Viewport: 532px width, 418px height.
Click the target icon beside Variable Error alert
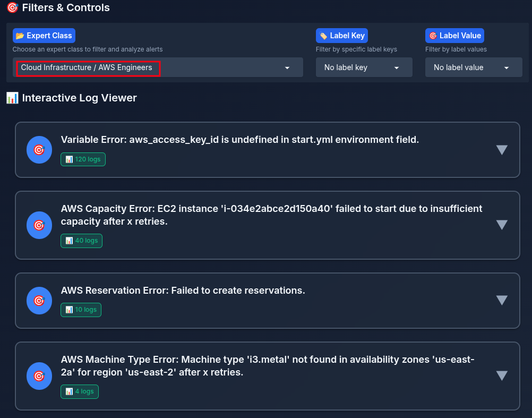(x=39, y=150)
